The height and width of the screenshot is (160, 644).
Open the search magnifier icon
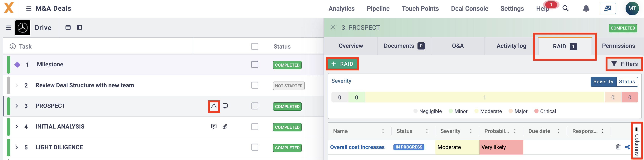[x=565, y=8]
